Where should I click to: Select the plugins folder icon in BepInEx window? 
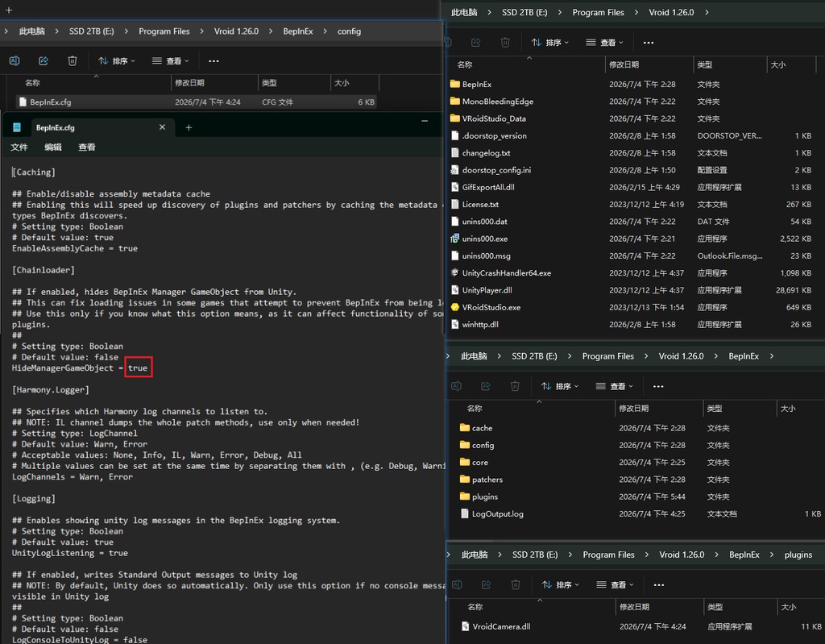[465, 497]
